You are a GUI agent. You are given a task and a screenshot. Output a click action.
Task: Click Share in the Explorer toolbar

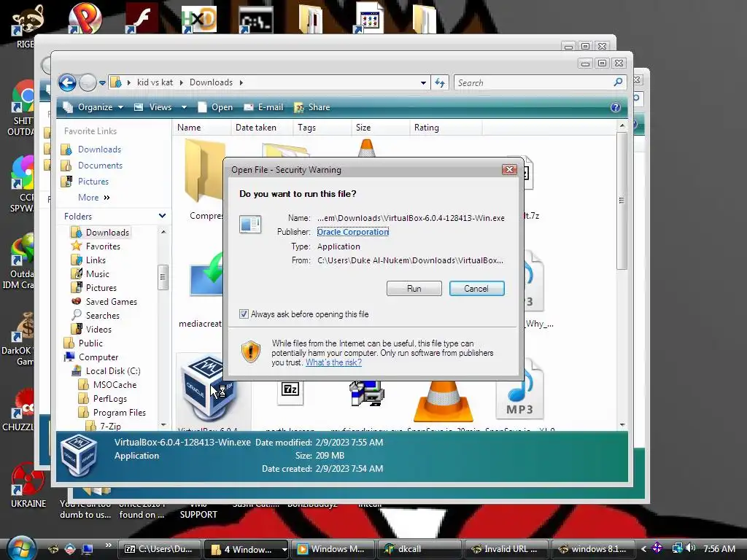coord(312,107)
